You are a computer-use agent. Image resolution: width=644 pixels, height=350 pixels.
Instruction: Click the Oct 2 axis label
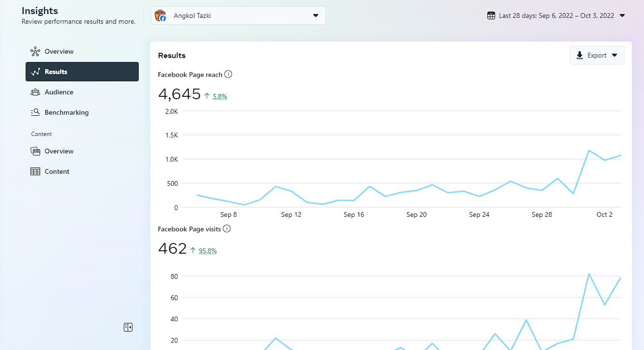pyautogui.click(x=605, y=214)
